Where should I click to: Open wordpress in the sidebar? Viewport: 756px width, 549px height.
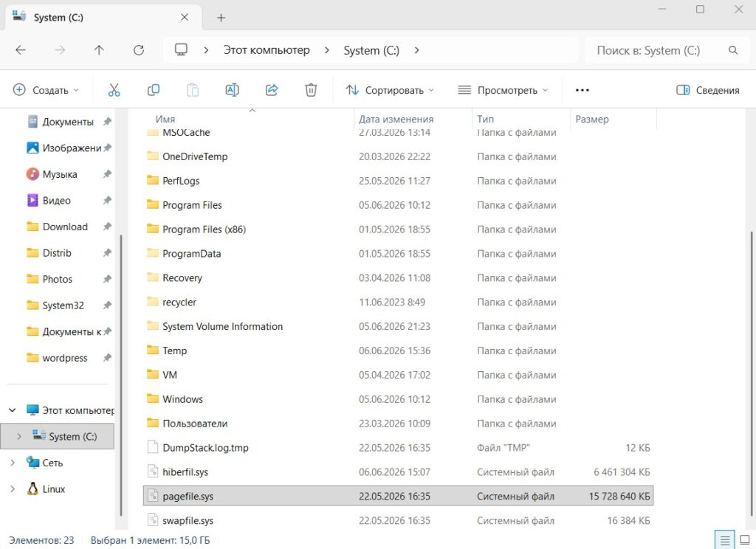click(57, 358)
